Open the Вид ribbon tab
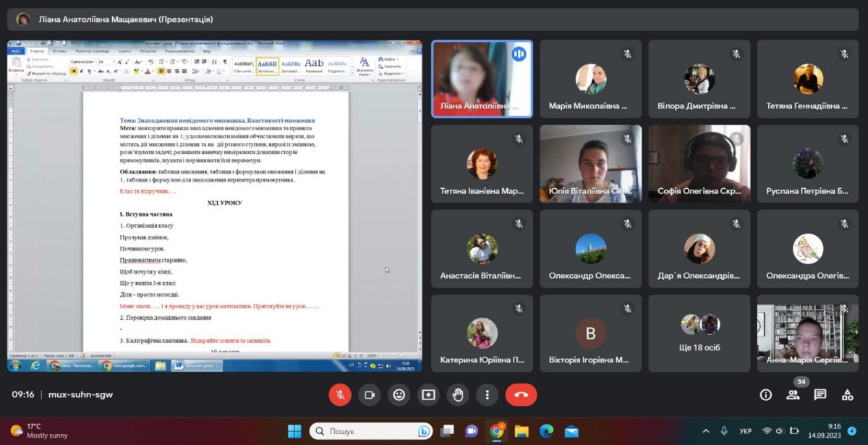The image size is (868, 445). [206, 51]
